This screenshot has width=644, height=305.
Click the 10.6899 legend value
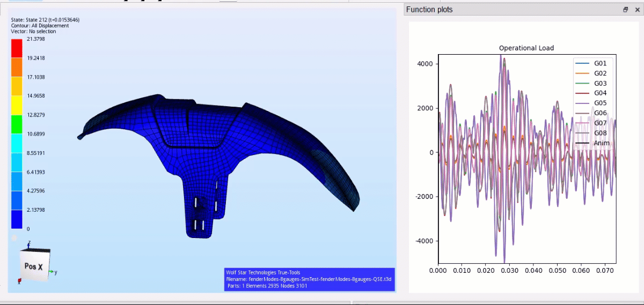[36, 134]
